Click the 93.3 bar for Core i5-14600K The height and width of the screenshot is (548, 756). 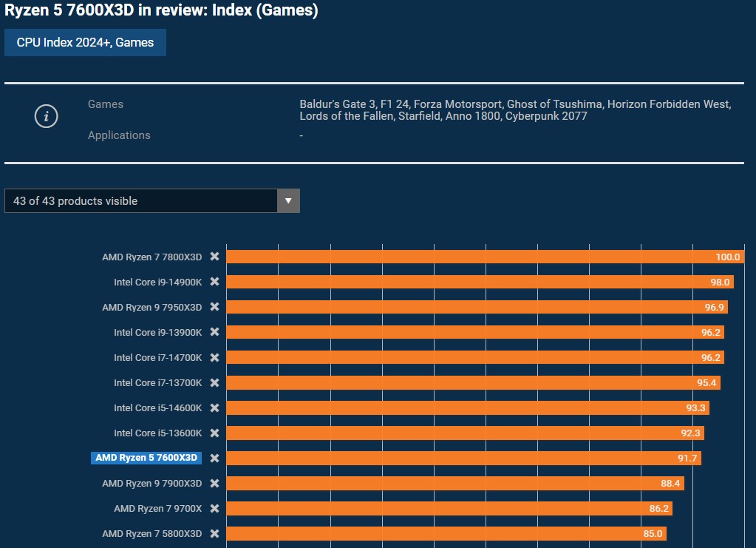[x=468, y=407]
